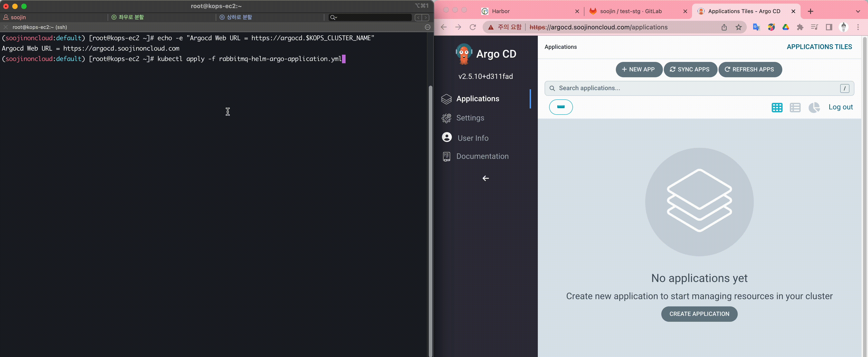Open the User Info section
868x357 pixels.
point(472,138)
